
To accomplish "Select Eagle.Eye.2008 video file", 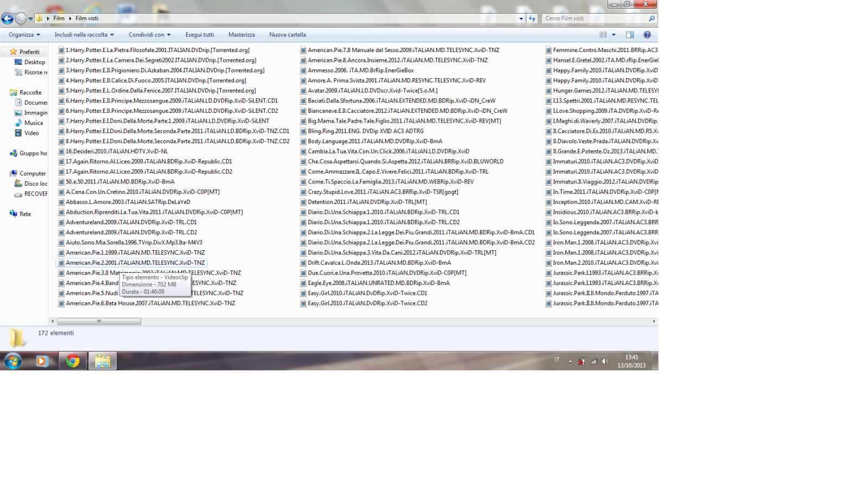I will pyautogui.click(x=379, y=283).
